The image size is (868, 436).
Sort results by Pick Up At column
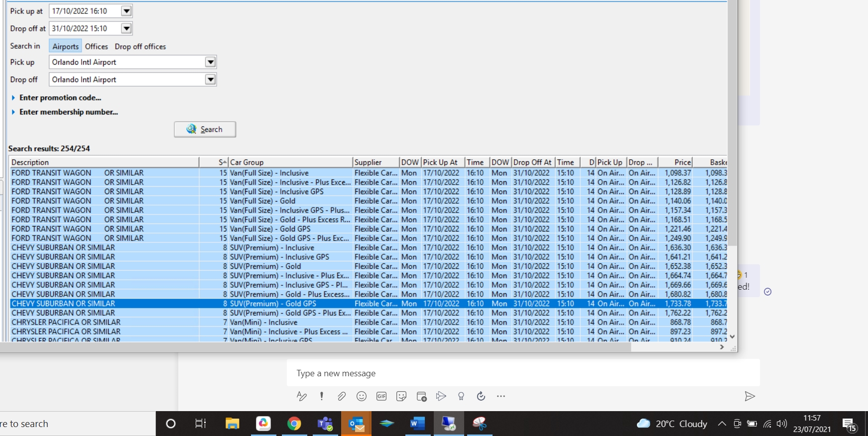443,162
